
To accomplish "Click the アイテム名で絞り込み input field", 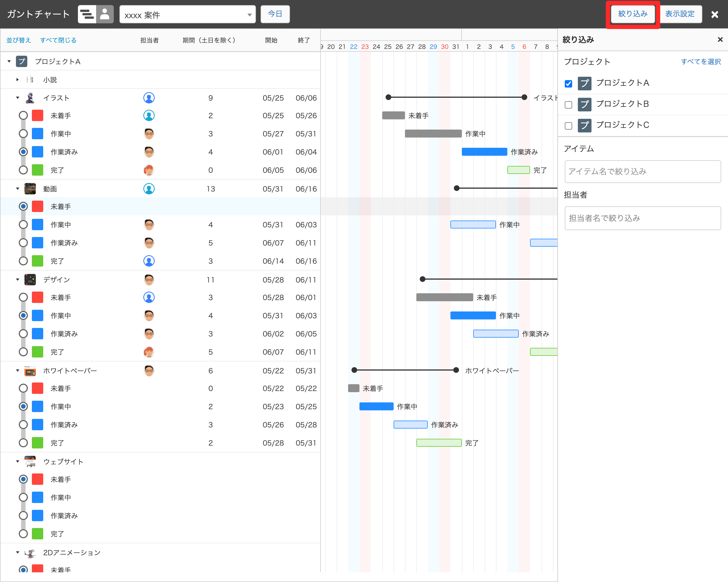I will pyautogui.click(x=643, y=172).
